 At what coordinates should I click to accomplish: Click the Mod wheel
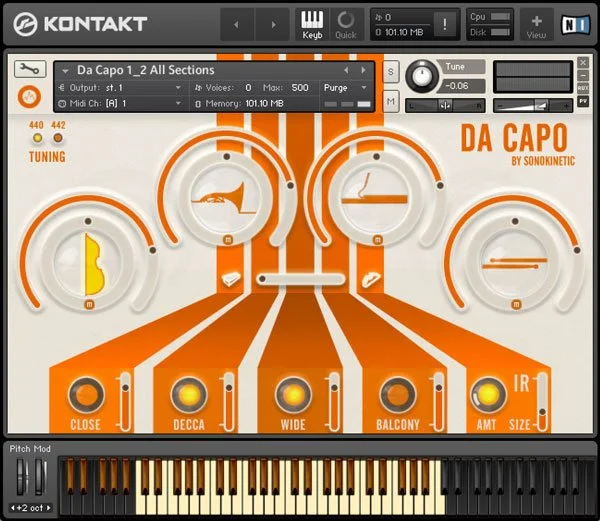(x=40, y=477)
